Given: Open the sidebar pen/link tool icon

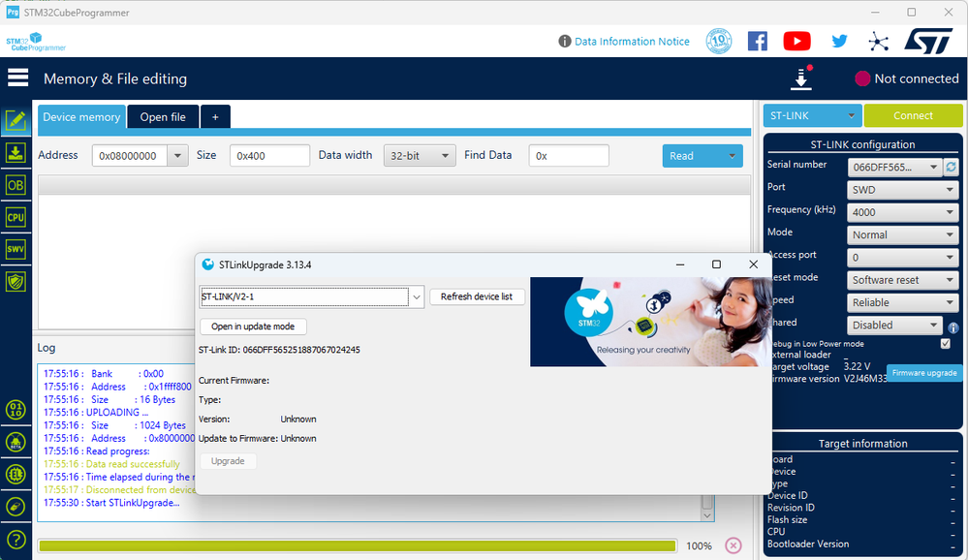Looking at the screenshot, I should point(16,507).
